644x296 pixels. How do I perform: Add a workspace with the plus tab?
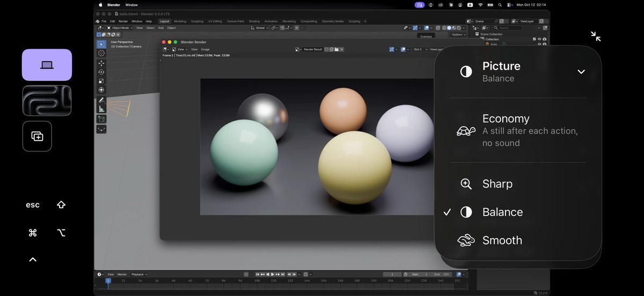pos(365,21)
